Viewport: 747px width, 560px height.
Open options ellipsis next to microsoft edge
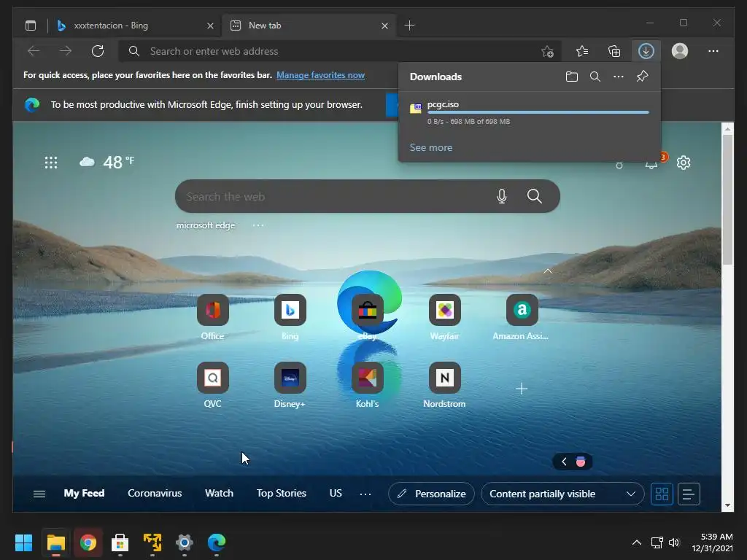258,225
